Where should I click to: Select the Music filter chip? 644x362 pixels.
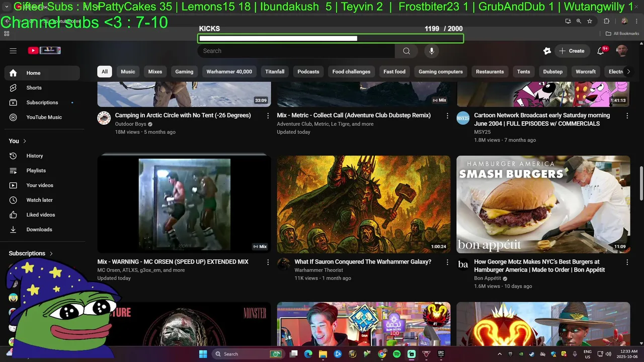point(128,71)
